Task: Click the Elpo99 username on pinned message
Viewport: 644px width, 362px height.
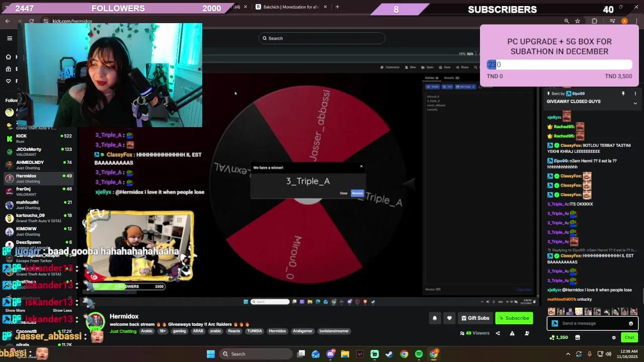Action: [x=578, y=94]
